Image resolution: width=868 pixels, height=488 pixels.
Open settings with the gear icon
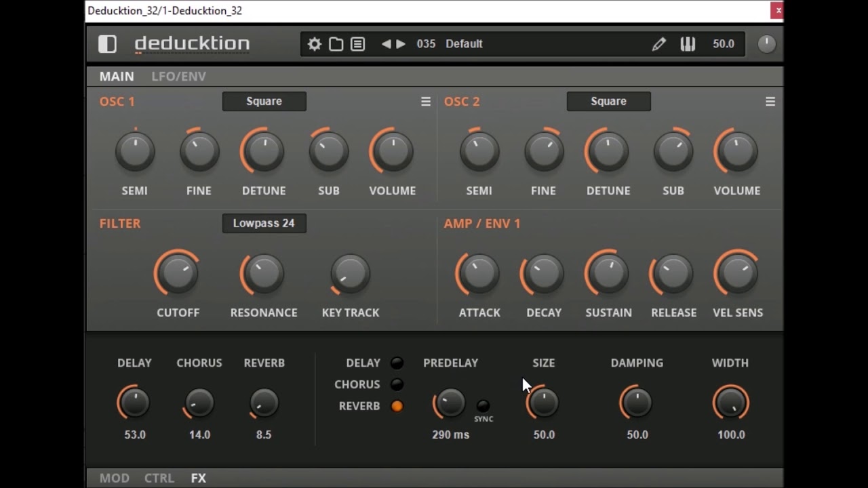click(315, 44)
